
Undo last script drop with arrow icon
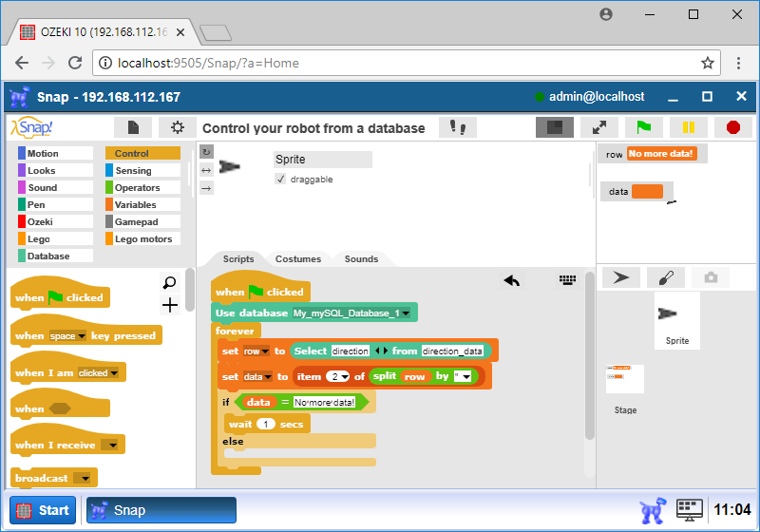tap(511, 280)
